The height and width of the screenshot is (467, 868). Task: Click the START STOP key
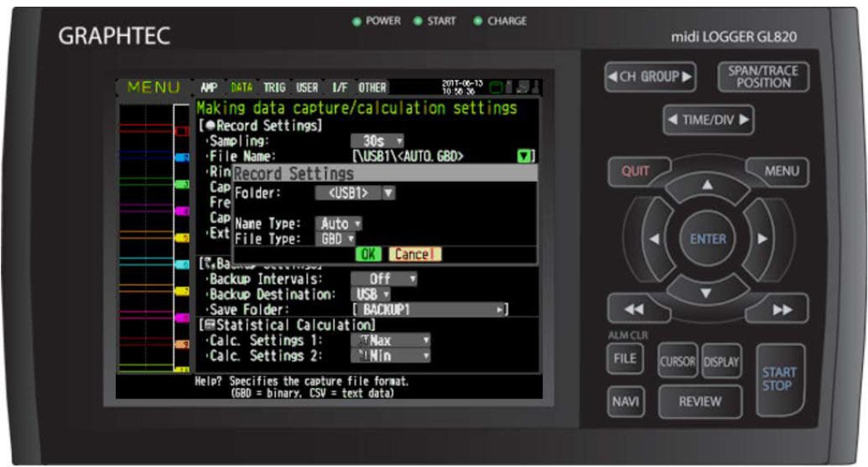[x=779, y=380]
